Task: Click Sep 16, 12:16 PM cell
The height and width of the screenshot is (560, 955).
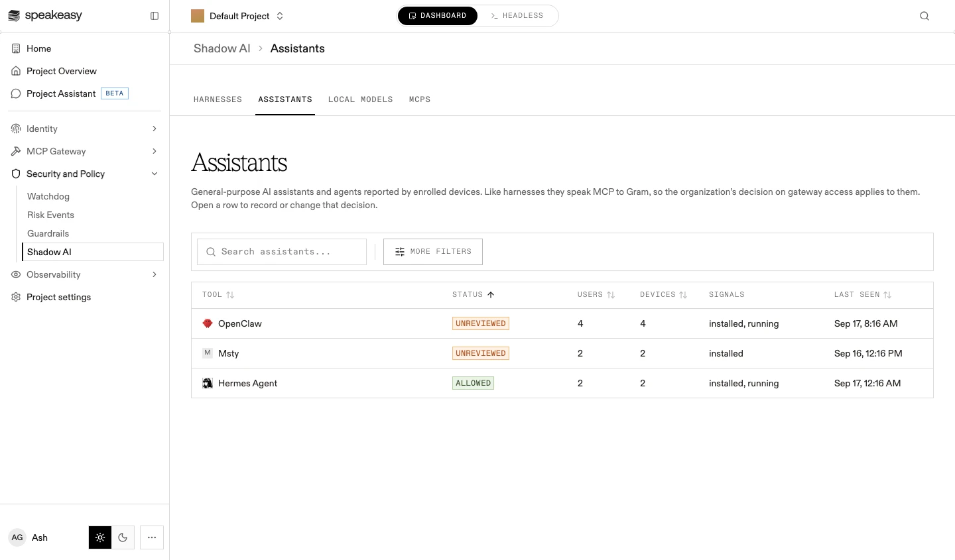Action: tap(868, 353)
